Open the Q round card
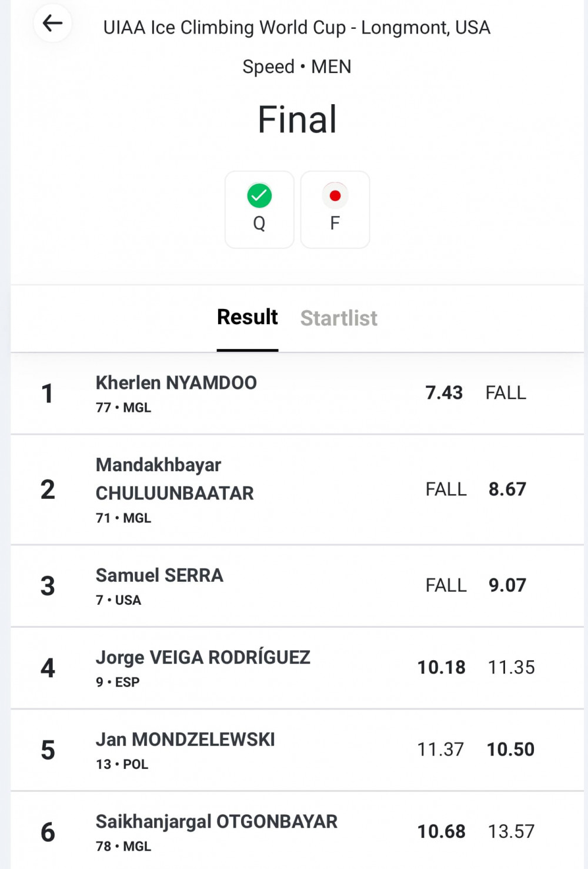588x869 pixels. pyautogui.click(x=259, y=209)
